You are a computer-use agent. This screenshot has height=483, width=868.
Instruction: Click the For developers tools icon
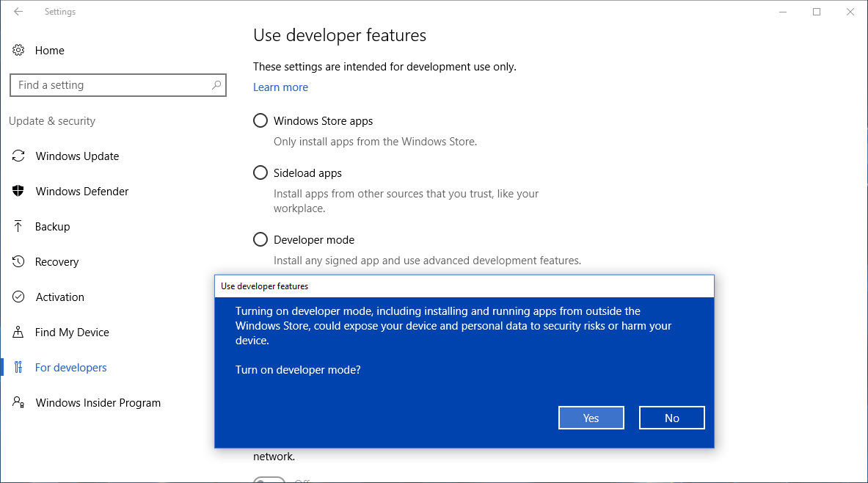coord(18,367)
